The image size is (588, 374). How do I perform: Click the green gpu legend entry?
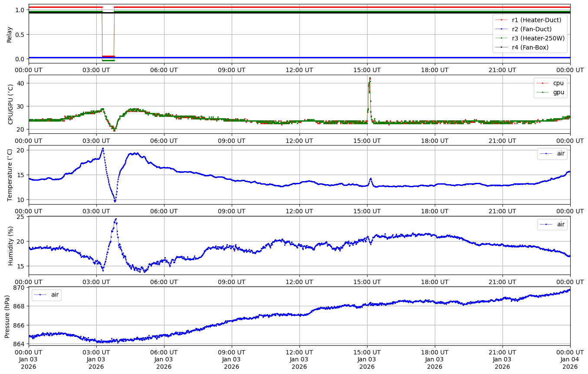click(558, 92)
